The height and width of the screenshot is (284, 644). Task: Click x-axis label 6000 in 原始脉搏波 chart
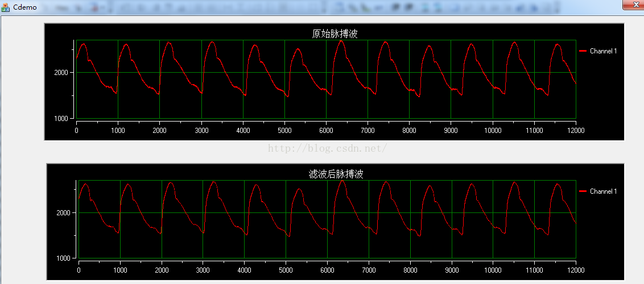tap(326, 130)
